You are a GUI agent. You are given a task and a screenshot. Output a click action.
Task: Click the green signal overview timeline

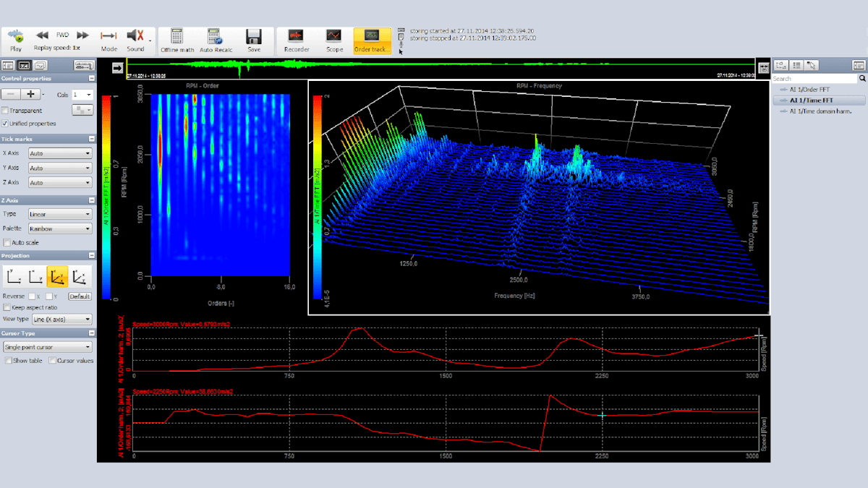(441, 67)
